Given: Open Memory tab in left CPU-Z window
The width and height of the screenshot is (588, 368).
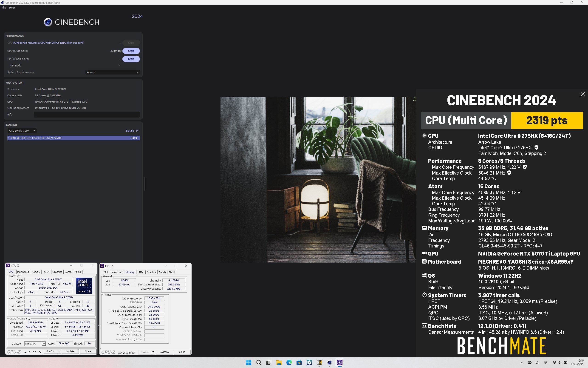Looking at the screenshot, I should tap(36, 272).
